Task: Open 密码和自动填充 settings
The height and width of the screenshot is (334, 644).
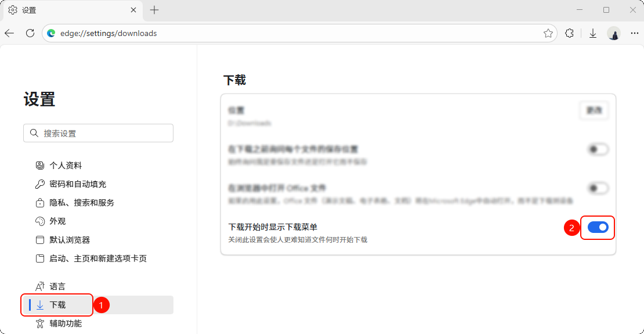Action: point(78,184)
